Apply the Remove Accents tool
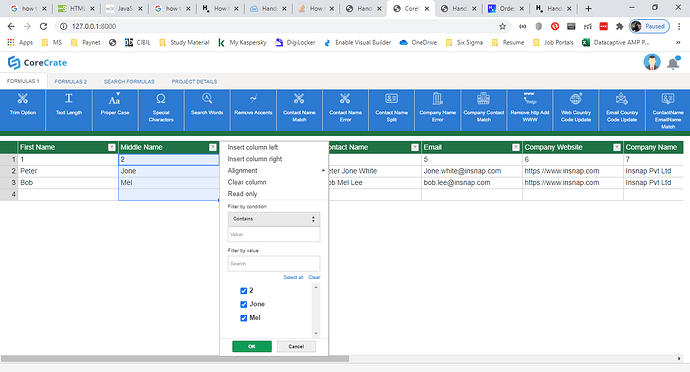 253,110
